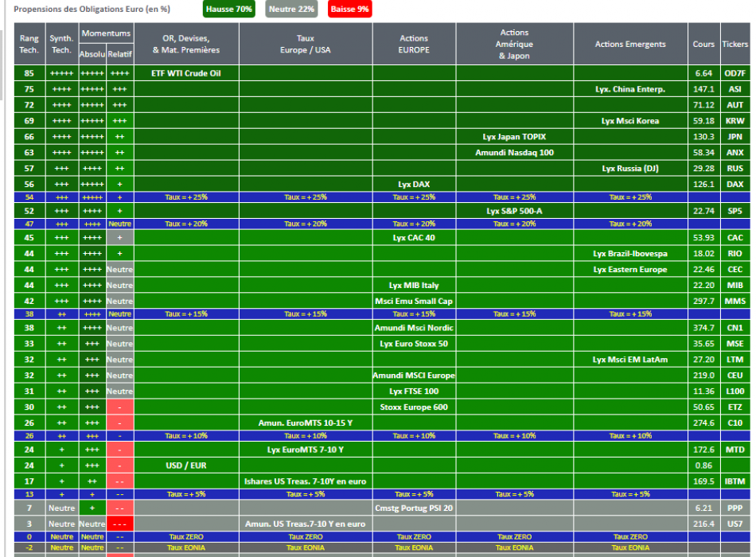Click the rank value "63"

tap(29, 153)
